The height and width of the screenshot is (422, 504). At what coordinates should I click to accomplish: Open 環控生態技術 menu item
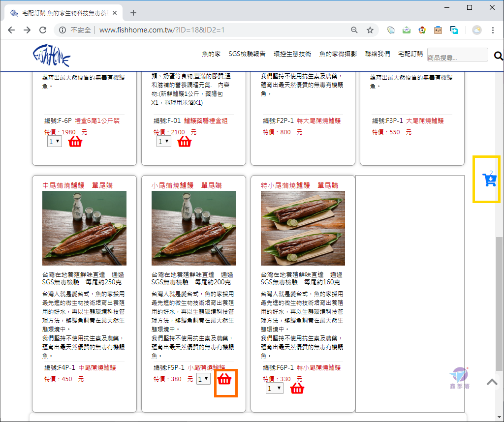click(x=292, y=54)
